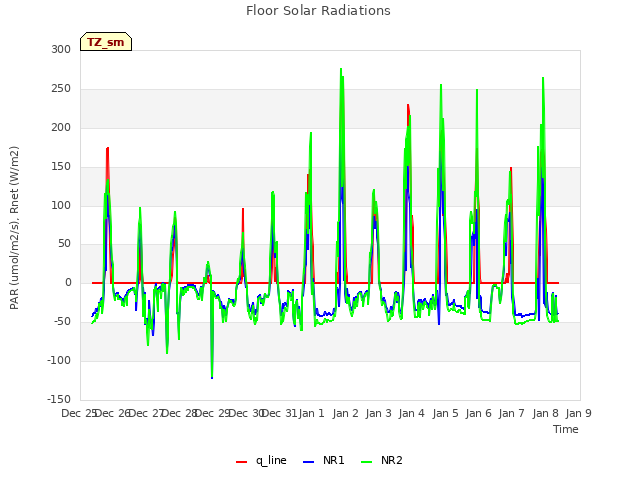
Task: Click the Time x-axis title
Action: tap(566, 429)
